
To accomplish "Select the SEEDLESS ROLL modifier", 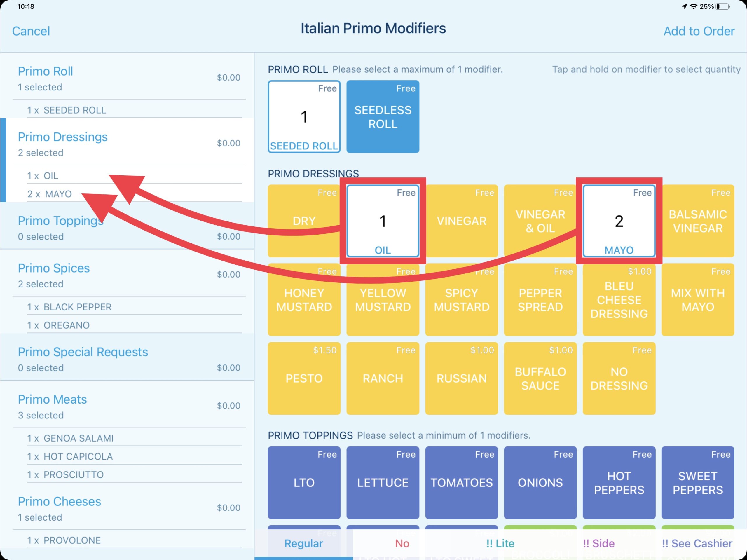I will [x=383, y=116].
